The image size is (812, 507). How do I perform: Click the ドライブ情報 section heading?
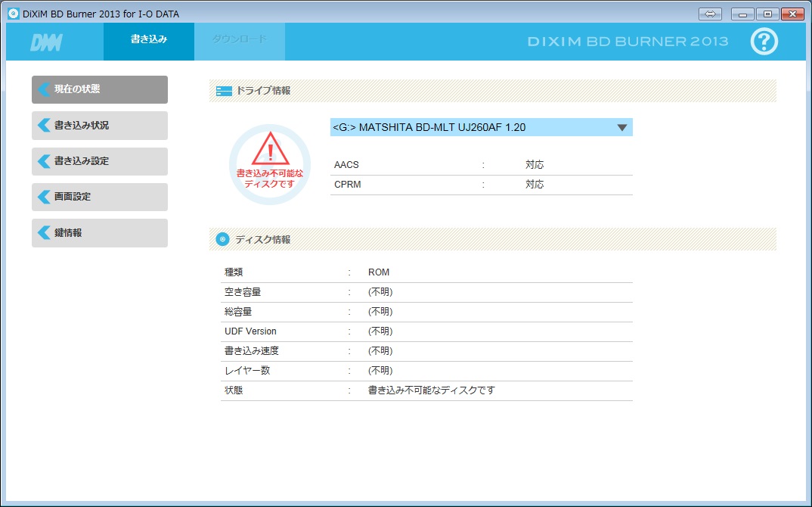coord(263,91)
